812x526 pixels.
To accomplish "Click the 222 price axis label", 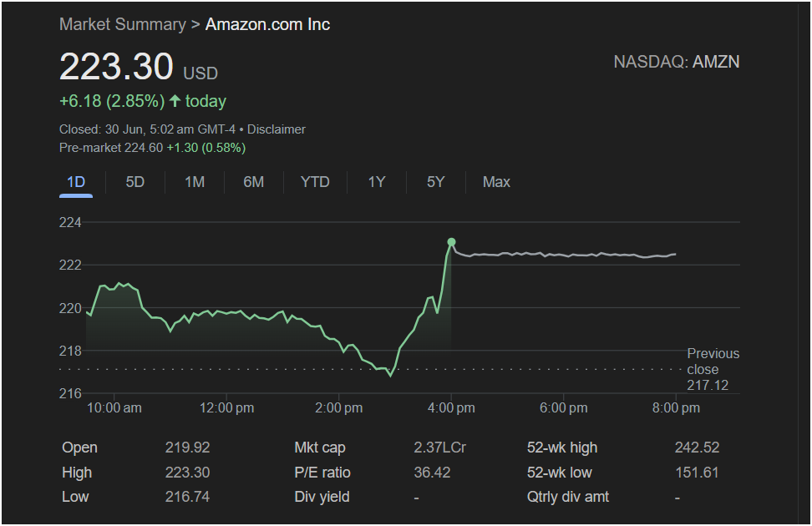I will click(70, 265).
